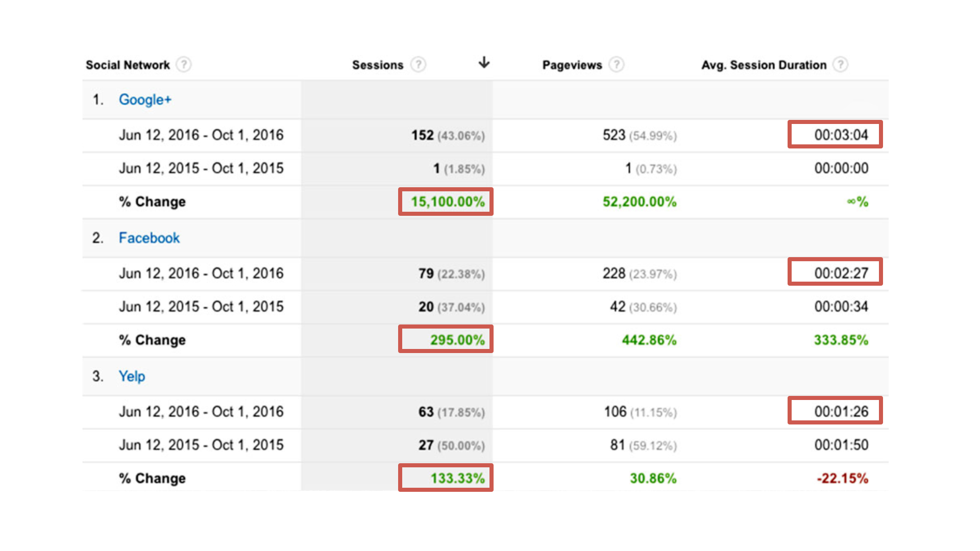Click % Change label under Yelp

152,478
